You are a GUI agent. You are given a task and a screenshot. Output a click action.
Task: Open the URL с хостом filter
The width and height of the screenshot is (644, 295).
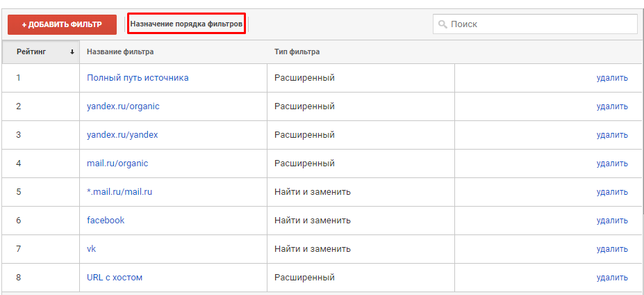coord(115,278)
